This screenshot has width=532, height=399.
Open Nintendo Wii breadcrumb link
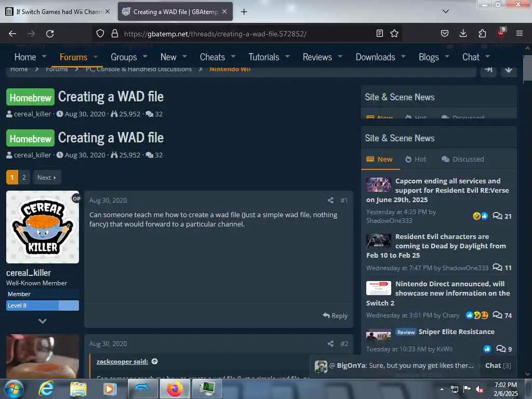tap(230, 69)
